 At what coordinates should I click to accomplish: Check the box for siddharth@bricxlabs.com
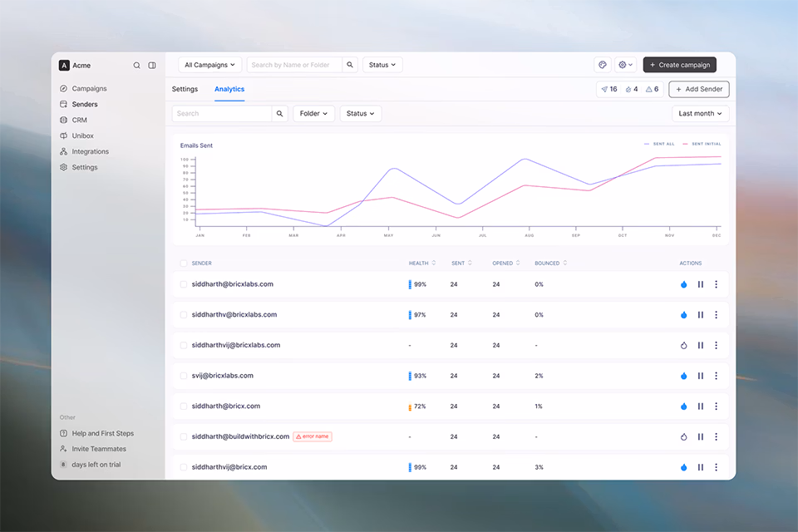click(183, 284)
